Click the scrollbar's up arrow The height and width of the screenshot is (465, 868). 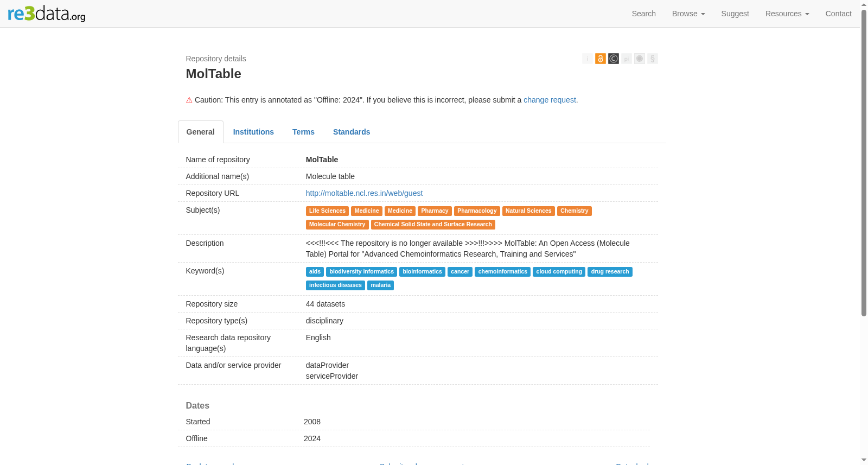pyautogui.click(x=864, y=4)
